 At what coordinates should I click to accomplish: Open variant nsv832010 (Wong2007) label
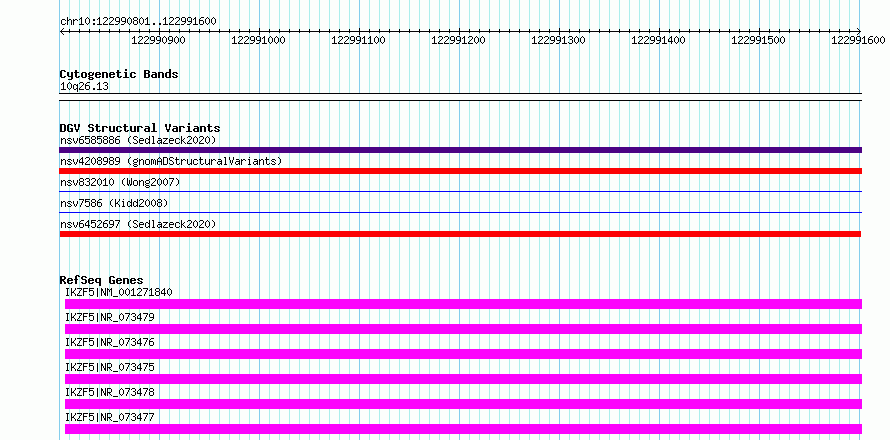pyautogui.click(x=120, y=182)
